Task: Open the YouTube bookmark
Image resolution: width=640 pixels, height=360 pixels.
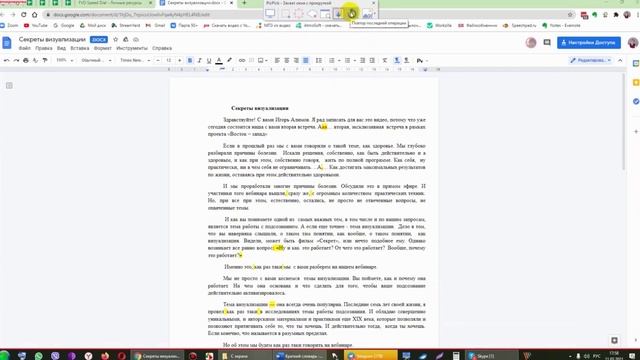Action: pyautogui.click(x=36, y=25)
